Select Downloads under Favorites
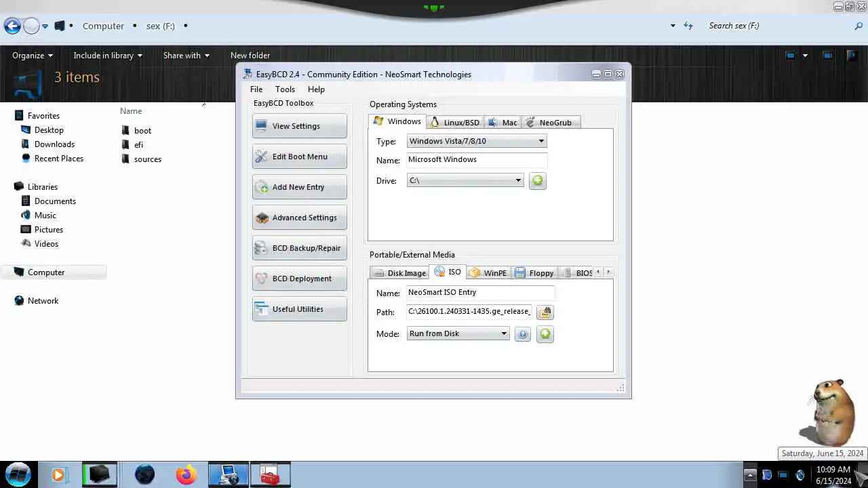This screenshot has width=868, height=488. (x=54, y=144)
